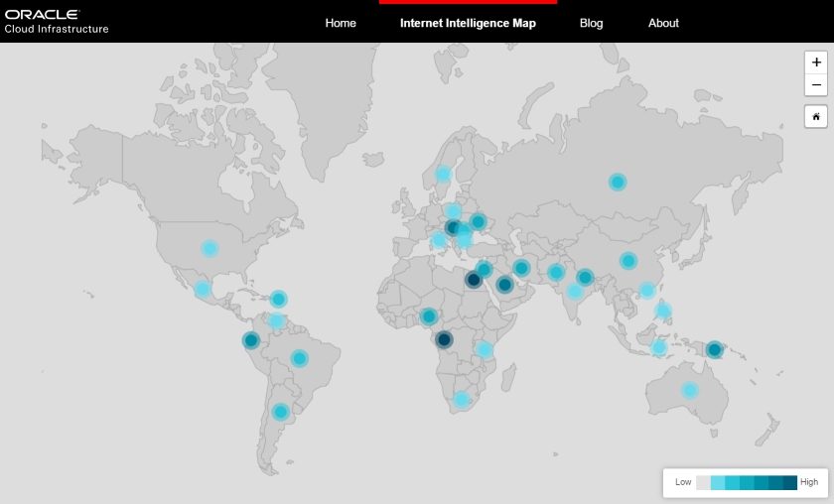Go to the Blog page
The image size is (834, 504).
point(591,23)
